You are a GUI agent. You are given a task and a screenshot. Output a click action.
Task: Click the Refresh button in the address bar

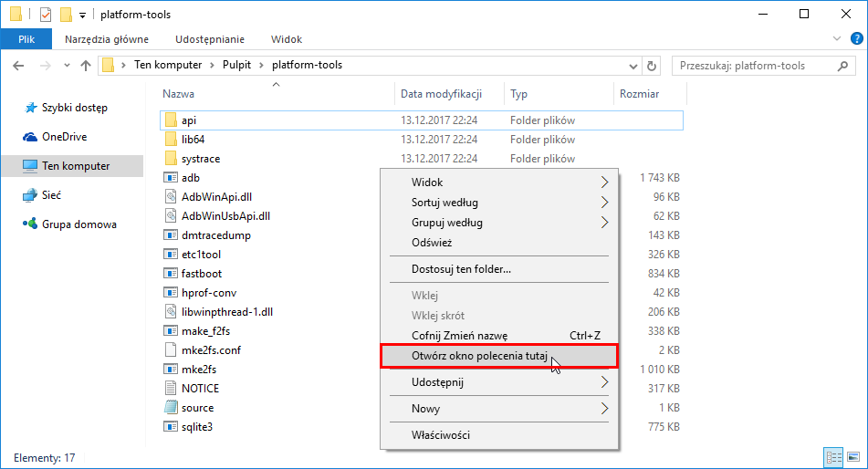(652, 66)
